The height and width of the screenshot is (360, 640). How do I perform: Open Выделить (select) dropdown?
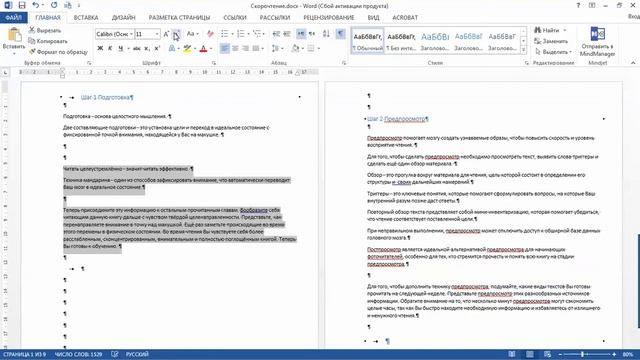pyautogui.click(x=553, y=52)
